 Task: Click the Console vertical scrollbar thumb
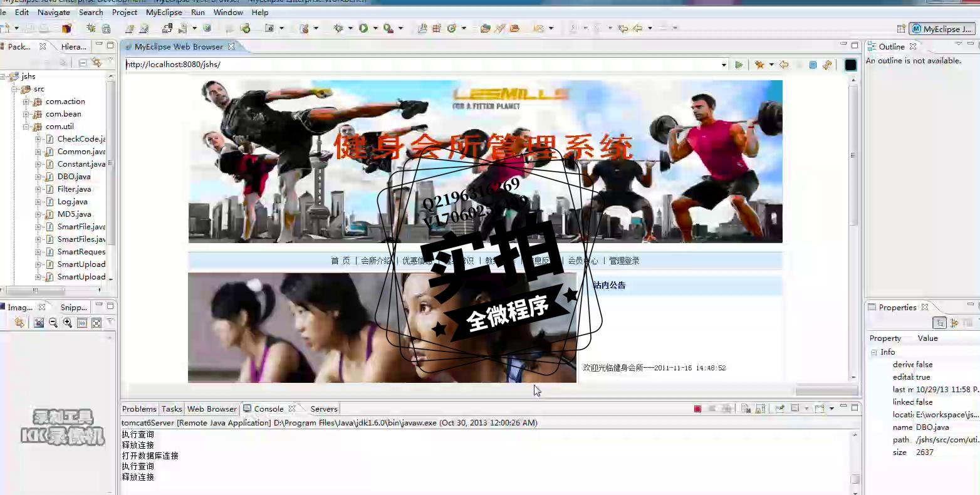[855, 480]
